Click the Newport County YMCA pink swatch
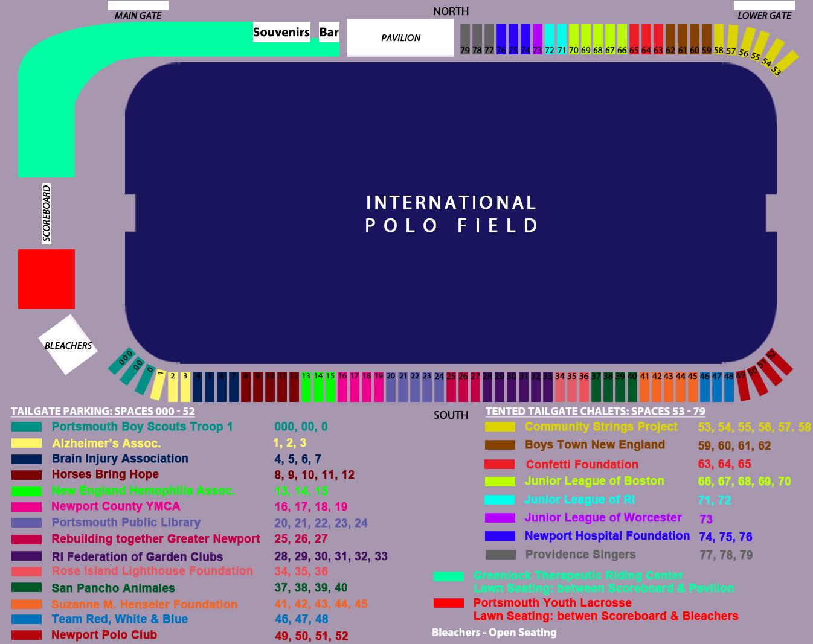This screenshot has width=813, height=644. 27,507
